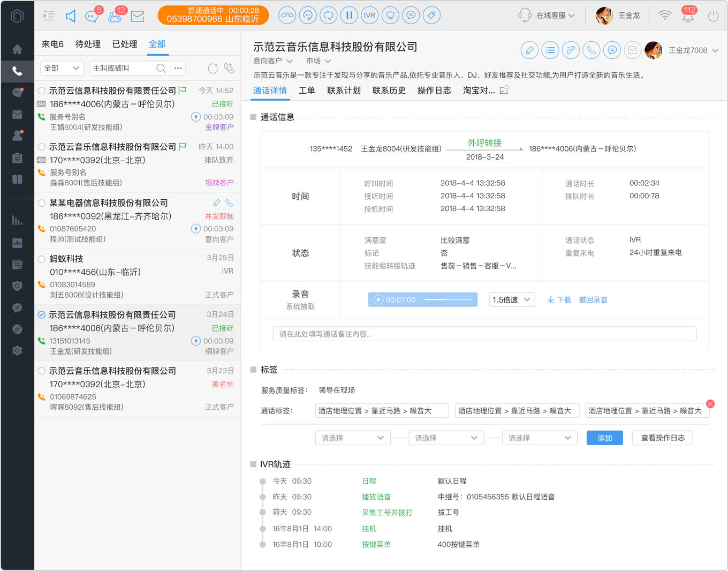Hang up the current call

[287, 16]
